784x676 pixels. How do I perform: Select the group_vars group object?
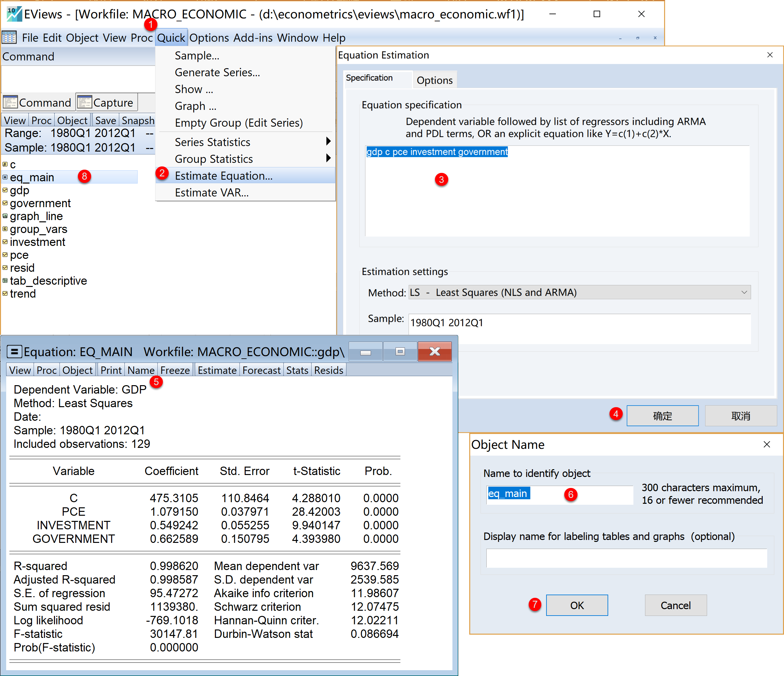(x=38, y=229)
